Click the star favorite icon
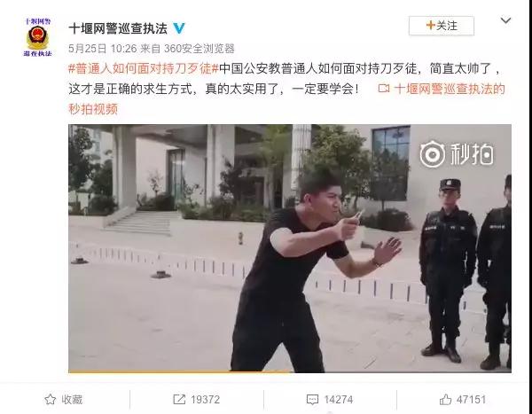The height and width of the screenshot is (414, 532). pyautogui.click(x=51, y=400)
